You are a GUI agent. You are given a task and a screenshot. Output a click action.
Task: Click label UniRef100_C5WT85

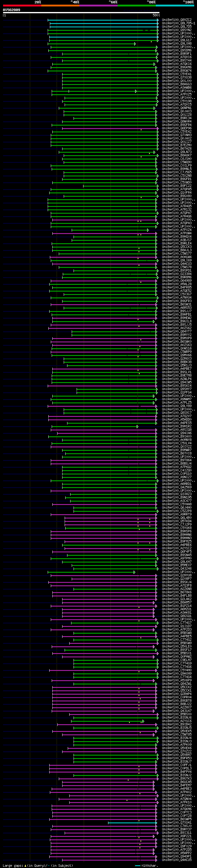point(177,735)
